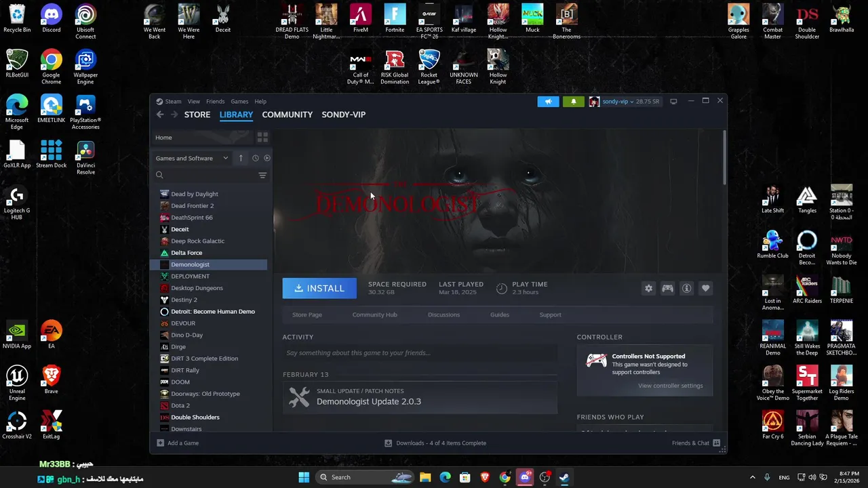Open the Games menu

(x=239, y=102)
